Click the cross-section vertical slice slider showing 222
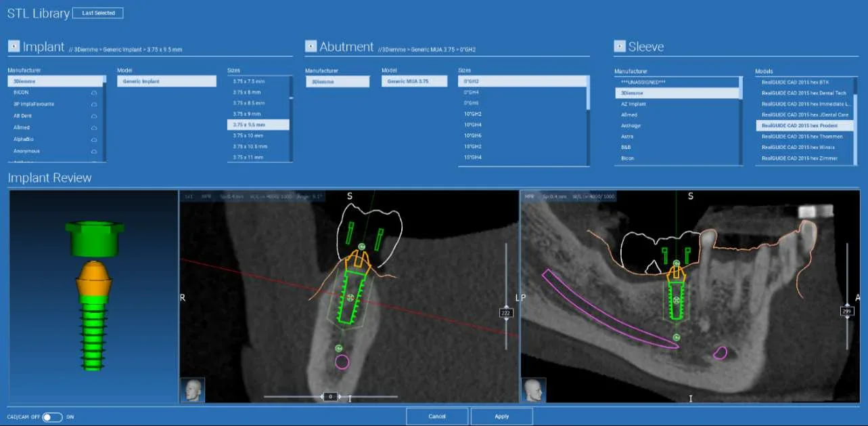 [x=506, y=312]
